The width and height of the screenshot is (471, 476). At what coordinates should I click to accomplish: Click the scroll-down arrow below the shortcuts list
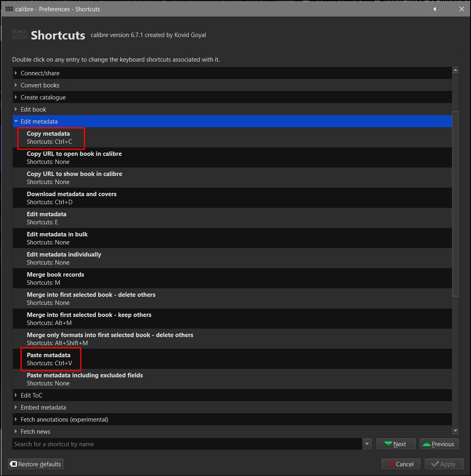(x=455, y=431)
